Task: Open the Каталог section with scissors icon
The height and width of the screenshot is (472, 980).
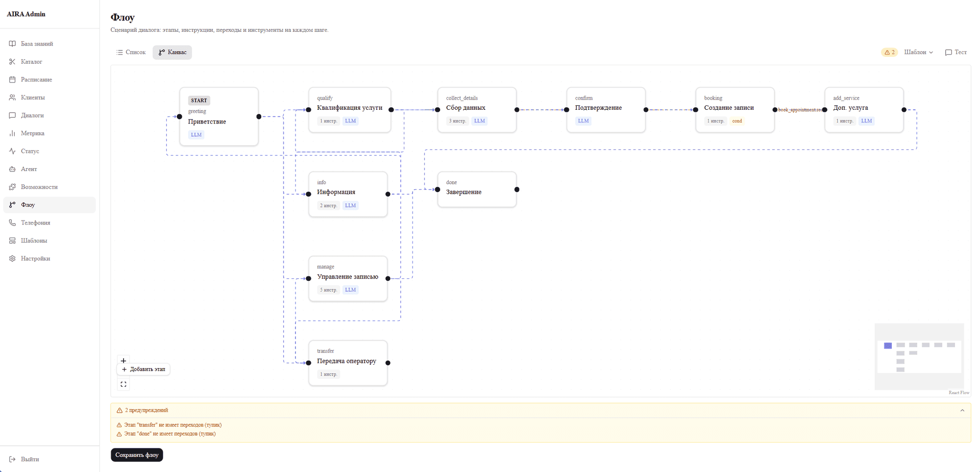Action: 49,62
